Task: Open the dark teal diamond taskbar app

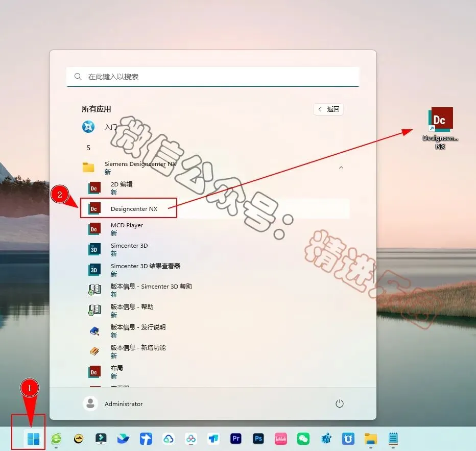Action: point(101,439)
